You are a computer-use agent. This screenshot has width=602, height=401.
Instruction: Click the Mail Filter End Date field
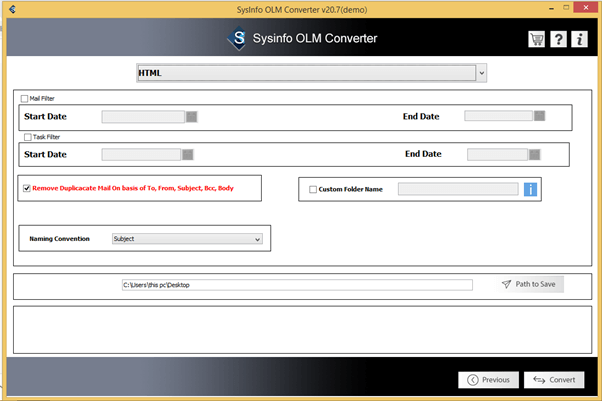498,116
